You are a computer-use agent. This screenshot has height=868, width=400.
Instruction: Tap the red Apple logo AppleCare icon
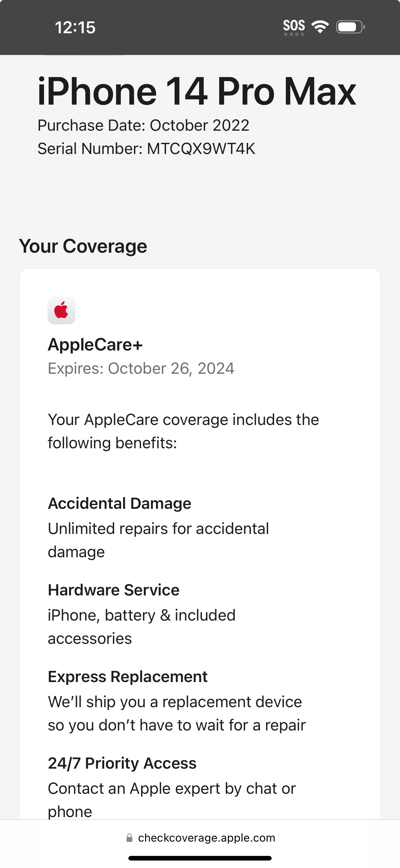[61, 310]
